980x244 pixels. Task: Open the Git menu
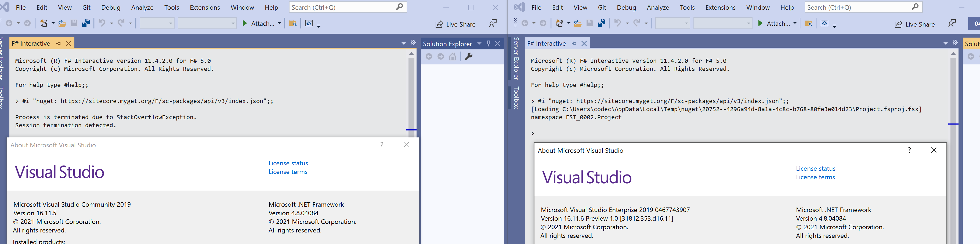[x=86, y=7]
